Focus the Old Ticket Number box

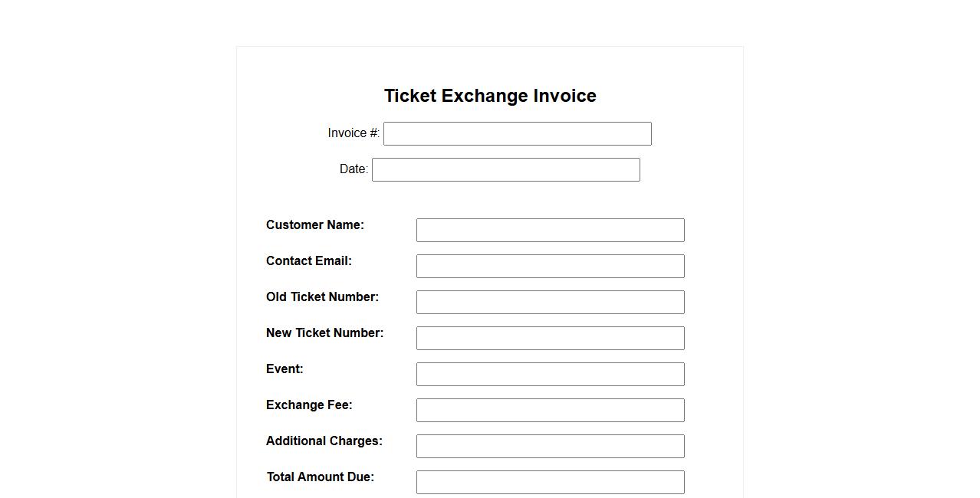pyautogui.click(x=550, y=302)
